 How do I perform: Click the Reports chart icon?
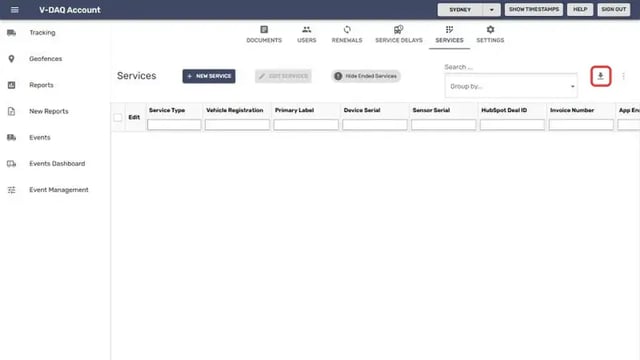[11, 85]
